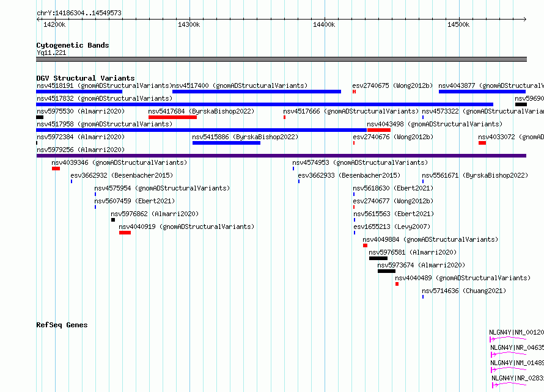Image resolution: width=544 pixels, height=392 pixels.
Task: Open nsv5979256 (Almarri2020) label
Action: (x=81, y=150)
